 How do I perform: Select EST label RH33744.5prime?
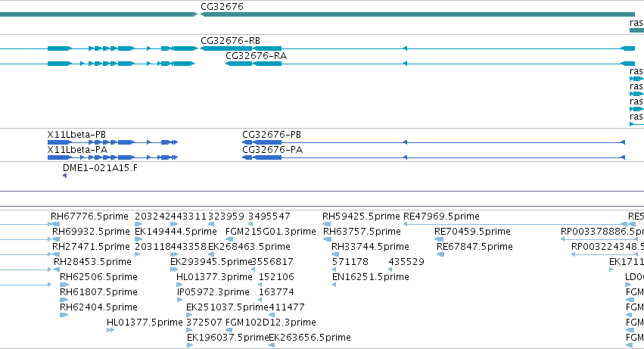[x=371, y=247]
